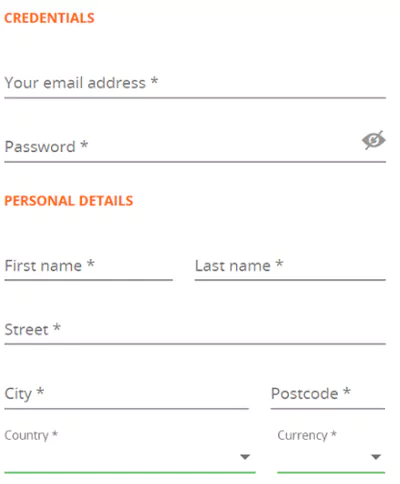Select the Last name input
Image resolution: width=400 pixels, height=484 pixels.
pos(290,266)
